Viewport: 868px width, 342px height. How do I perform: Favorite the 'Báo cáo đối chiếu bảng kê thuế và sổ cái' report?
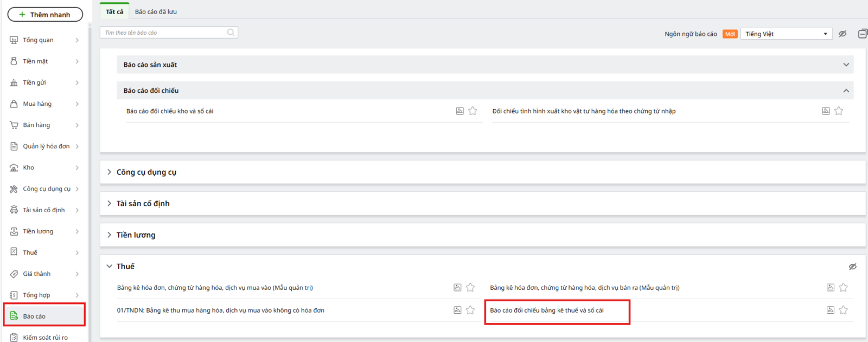point(843,311)
